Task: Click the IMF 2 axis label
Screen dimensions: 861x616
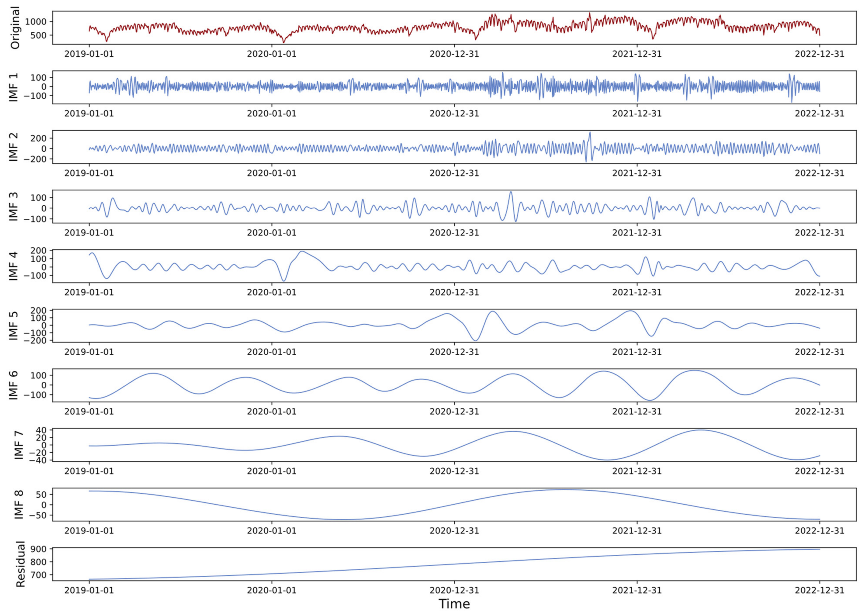Action: click(14, 147)
